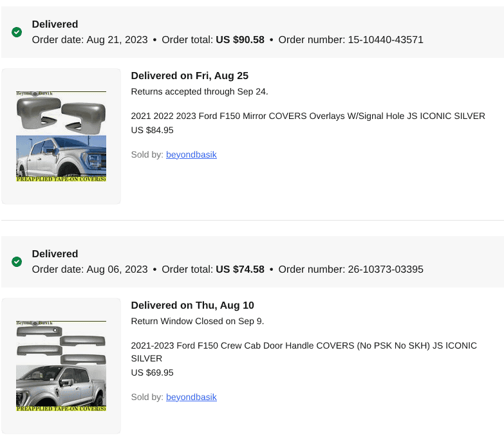Click the "Delivered on Thu, Aug 10" heading
The width and height of the screenshot is (504, 438).
click(x=192, y=306)
